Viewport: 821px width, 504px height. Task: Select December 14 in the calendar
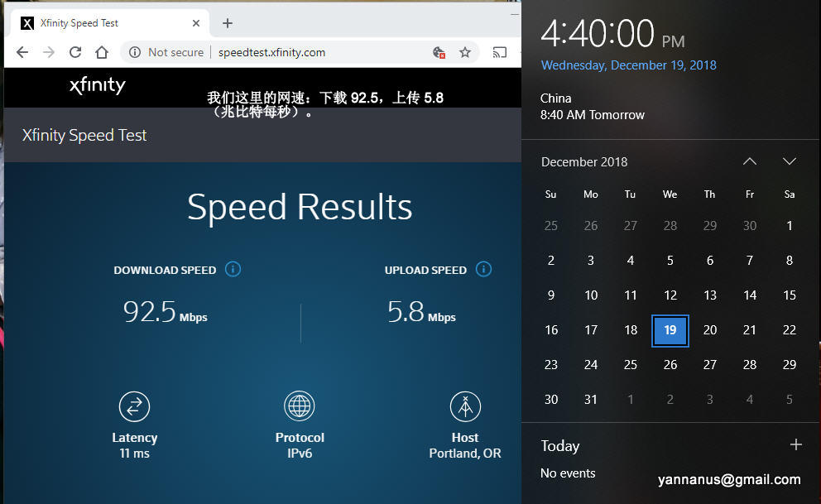click(x=750, y=295)
